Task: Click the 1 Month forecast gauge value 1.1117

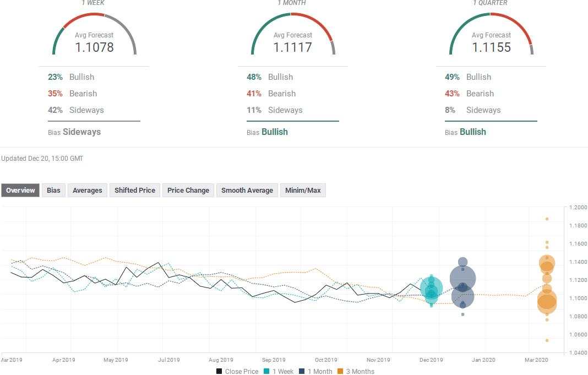Action: point(292,47)
